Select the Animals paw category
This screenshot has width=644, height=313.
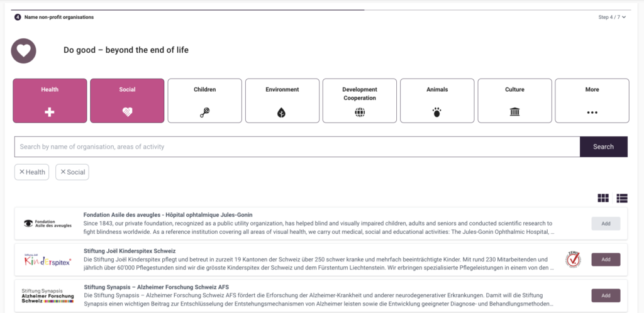[x=437, y=101]
